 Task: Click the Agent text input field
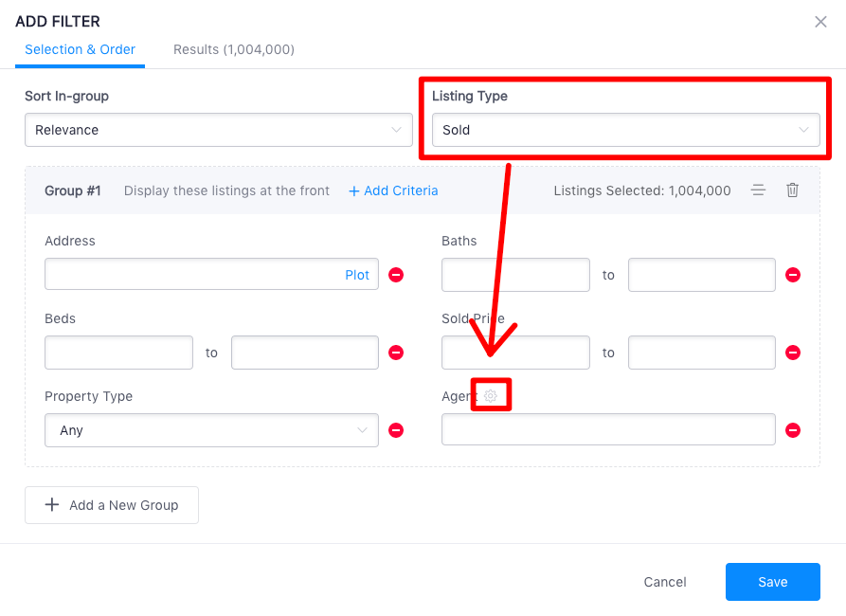608,429
